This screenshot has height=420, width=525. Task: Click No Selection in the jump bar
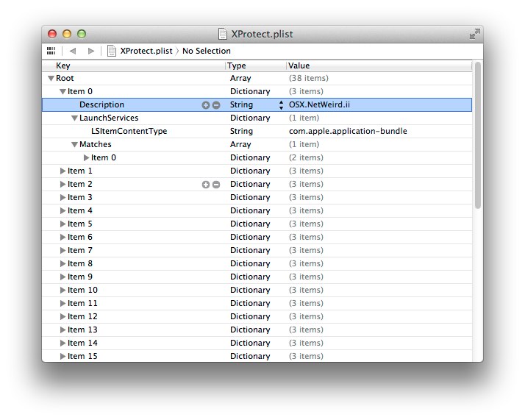coord(206,51)
